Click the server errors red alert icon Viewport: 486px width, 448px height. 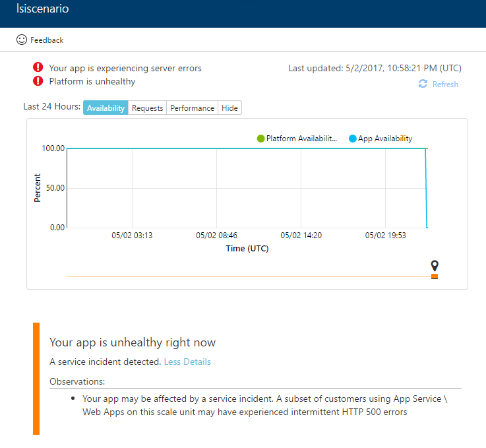tap(38, 67)
